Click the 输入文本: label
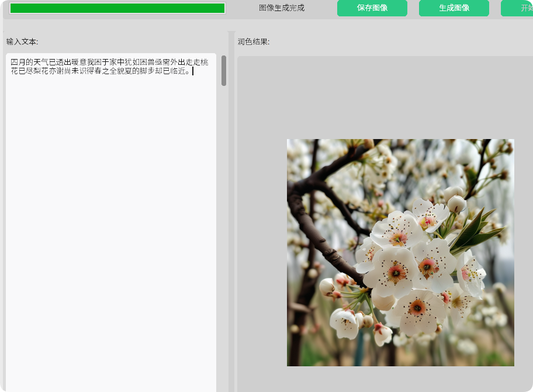Screen dimensions: 533x392 tap(22, 41)
